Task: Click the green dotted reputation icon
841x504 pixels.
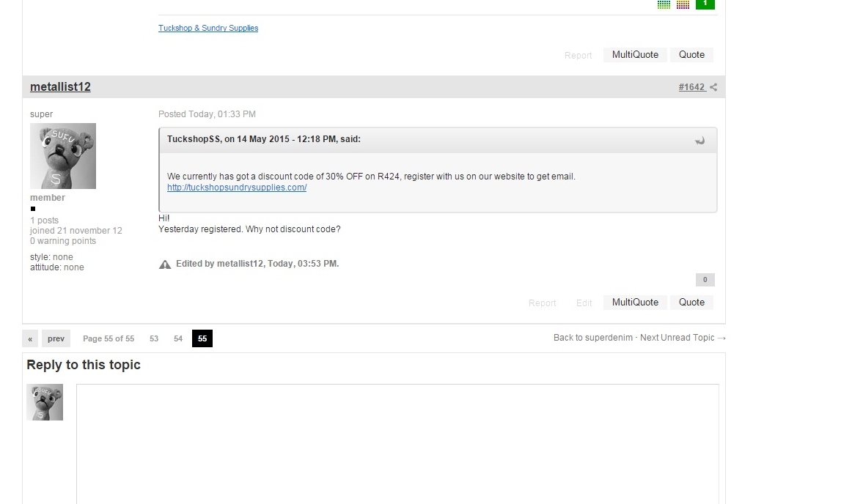Action: 664,4
